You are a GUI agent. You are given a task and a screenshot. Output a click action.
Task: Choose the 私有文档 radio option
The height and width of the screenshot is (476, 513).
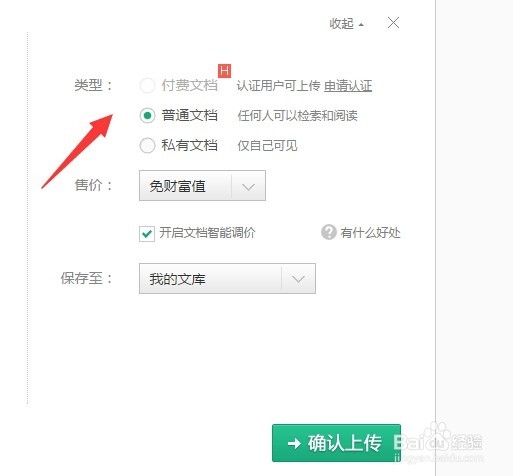pos(147,146)
